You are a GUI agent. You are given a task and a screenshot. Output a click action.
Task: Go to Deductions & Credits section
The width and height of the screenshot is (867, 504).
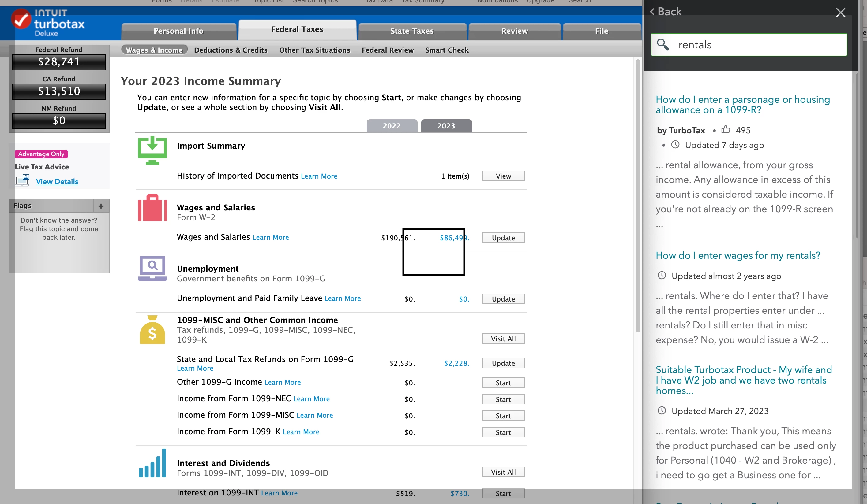(x=231, y=50)
